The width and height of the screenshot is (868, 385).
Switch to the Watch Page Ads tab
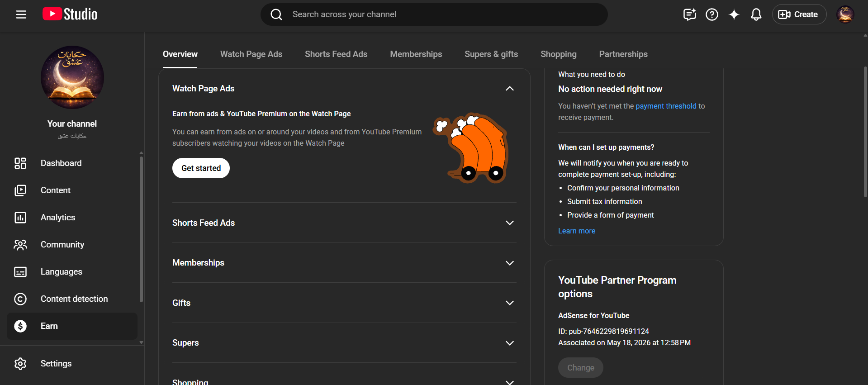pyautogui.click(x=251, y=54)
